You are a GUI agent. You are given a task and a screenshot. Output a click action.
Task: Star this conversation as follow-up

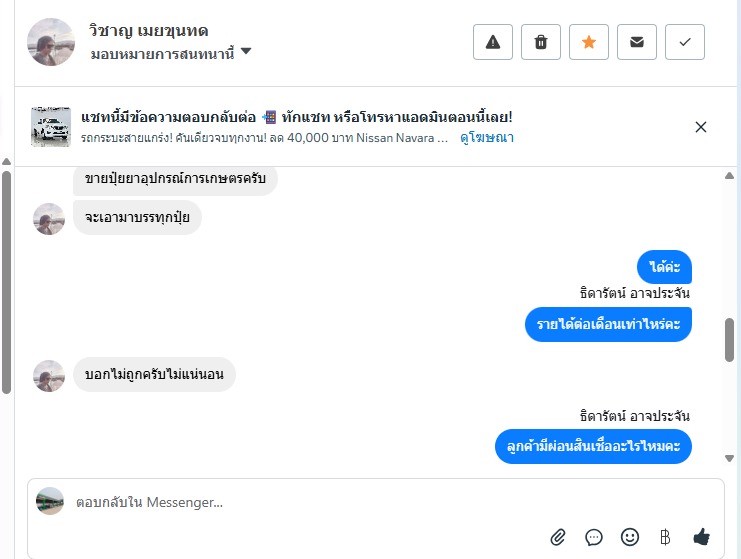coord(589,42)
